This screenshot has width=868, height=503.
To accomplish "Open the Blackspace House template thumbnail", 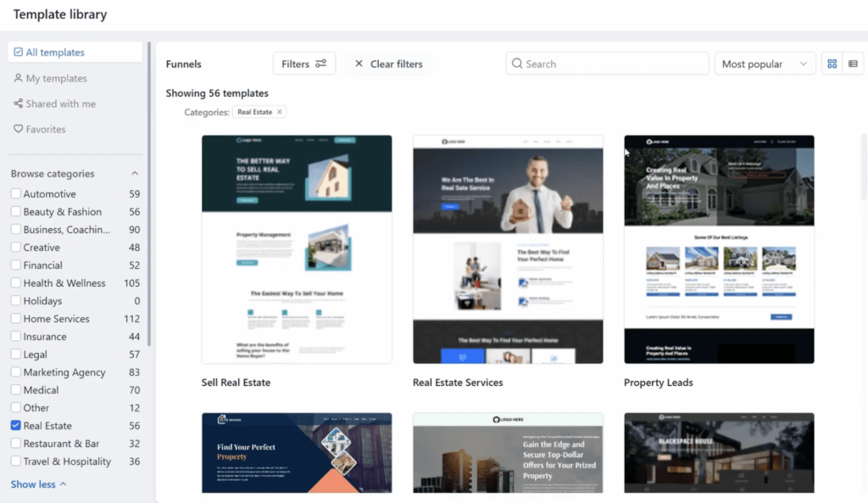I will (719, 453).
